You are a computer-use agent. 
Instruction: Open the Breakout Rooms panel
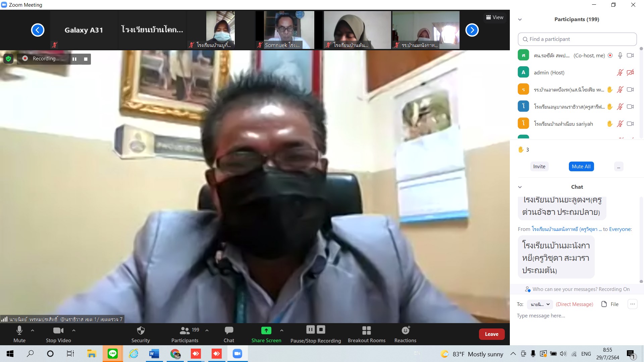pyautogui.click(x=366, y=334)
